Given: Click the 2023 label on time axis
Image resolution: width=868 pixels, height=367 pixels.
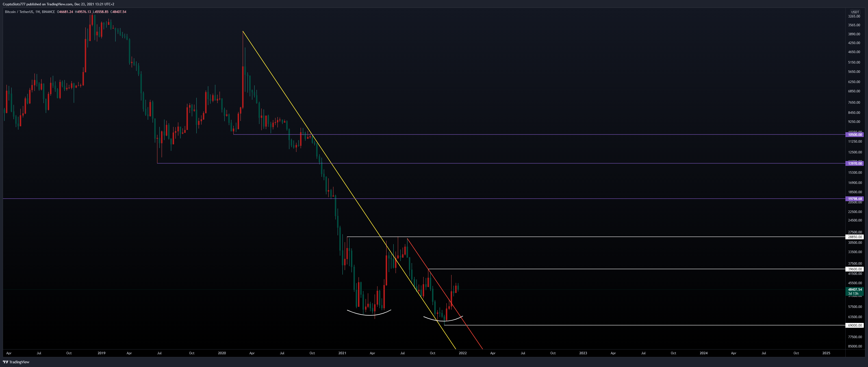Looking at the screenshot, I should (x=583, y=353).
